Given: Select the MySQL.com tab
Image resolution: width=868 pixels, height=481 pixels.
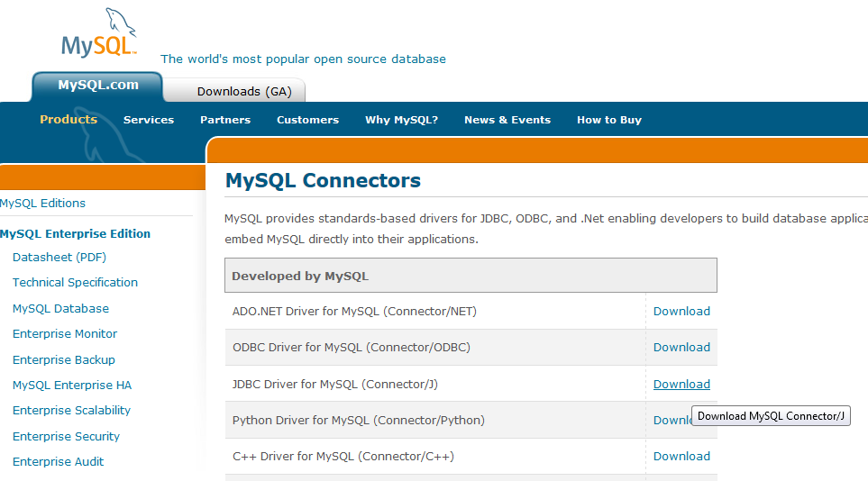Looking at the screenshot, I should point(98,86).
